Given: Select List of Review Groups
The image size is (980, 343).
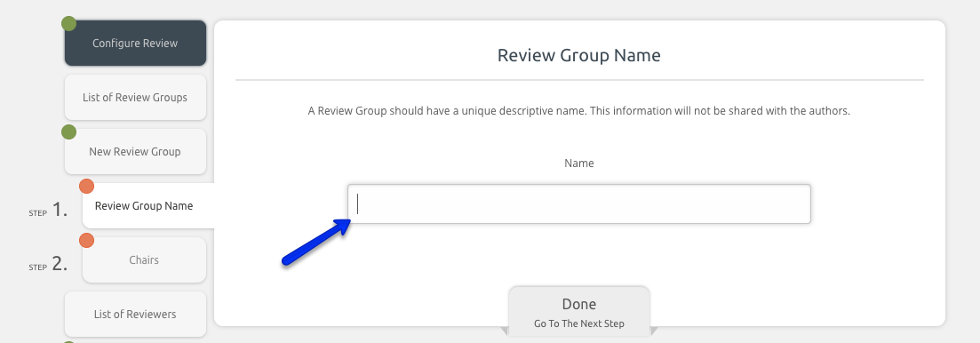Looking at the screenshot, I should 135,98.
